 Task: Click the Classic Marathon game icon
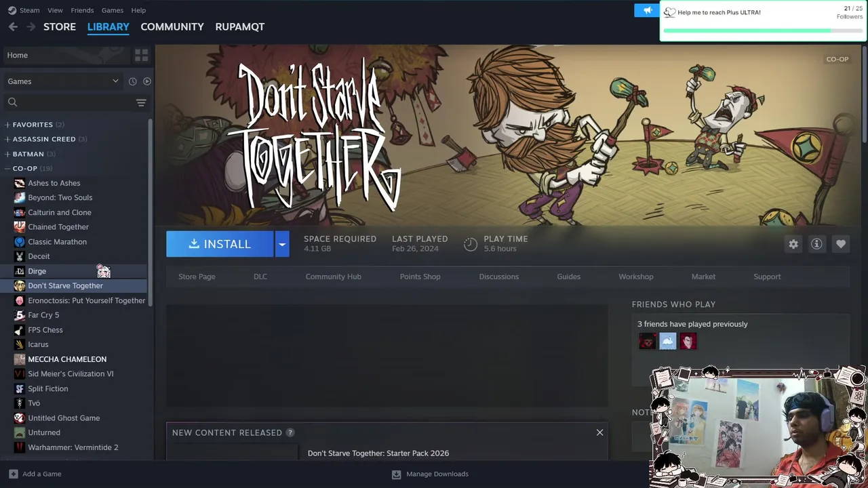pos(20,242)
